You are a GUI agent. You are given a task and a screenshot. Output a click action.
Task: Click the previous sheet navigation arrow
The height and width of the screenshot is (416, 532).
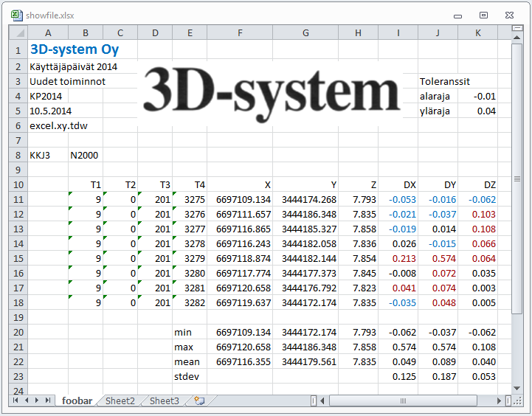coord(27,401)
